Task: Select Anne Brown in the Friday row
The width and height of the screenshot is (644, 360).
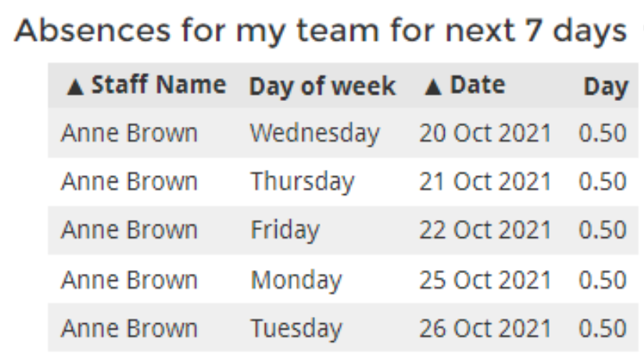Action: point(129,230)
